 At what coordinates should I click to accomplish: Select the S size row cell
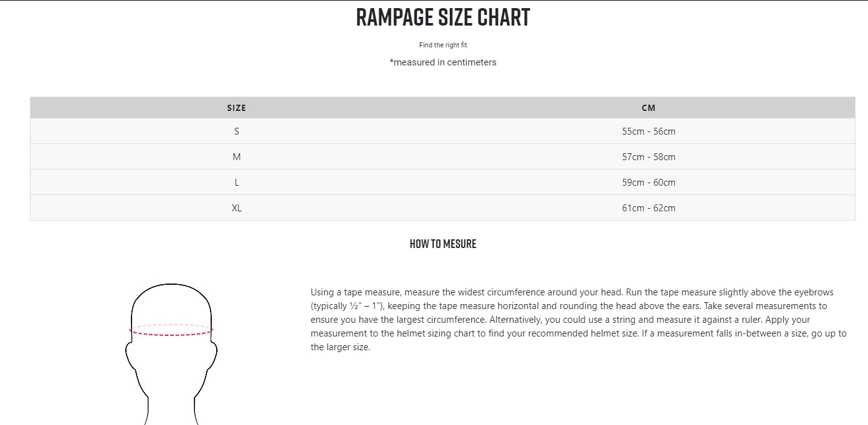(237, 131)
